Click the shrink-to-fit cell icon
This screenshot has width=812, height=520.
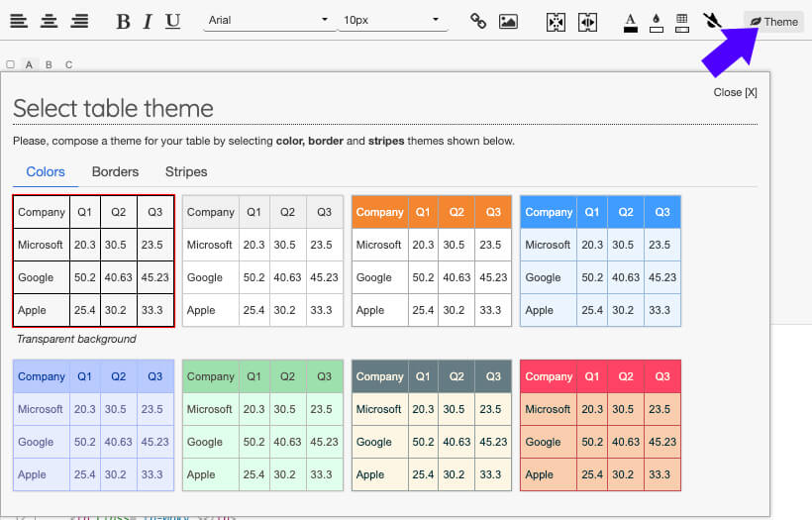click(556, 22)
